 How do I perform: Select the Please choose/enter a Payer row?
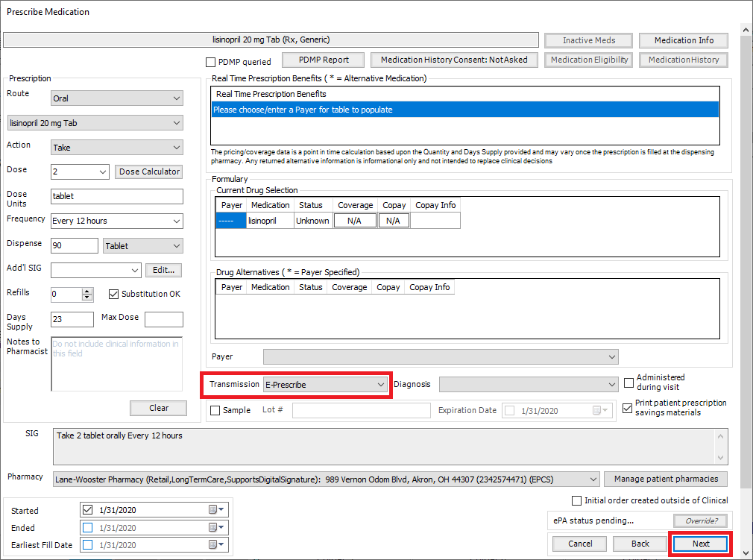(x=465, y=110)
